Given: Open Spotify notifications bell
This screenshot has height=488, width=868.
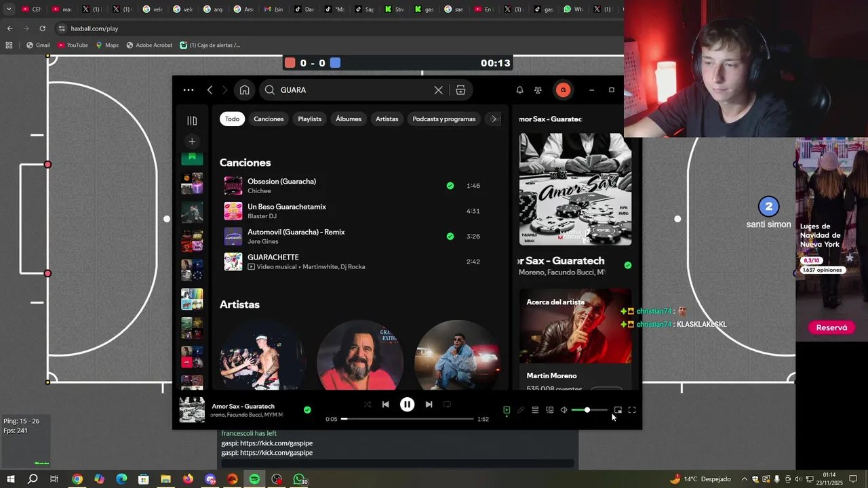Looking at the screenshot, I should tap(519, 90).
